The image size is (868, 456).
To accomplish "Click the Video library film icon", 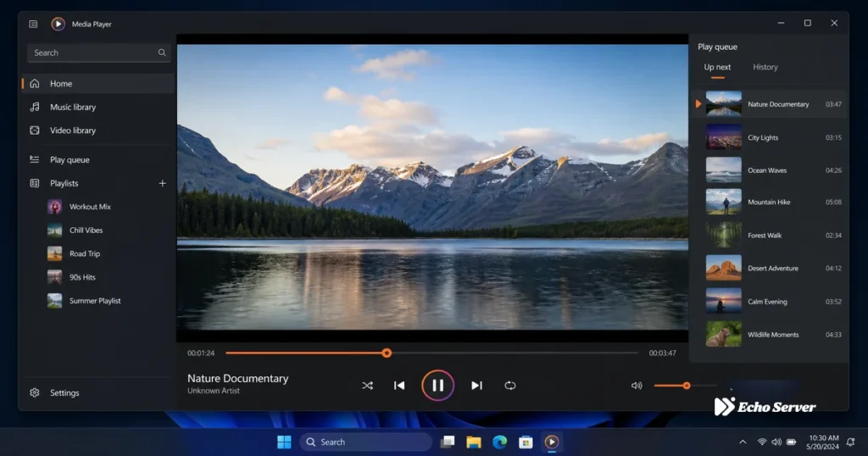I will tap(34, 131).
